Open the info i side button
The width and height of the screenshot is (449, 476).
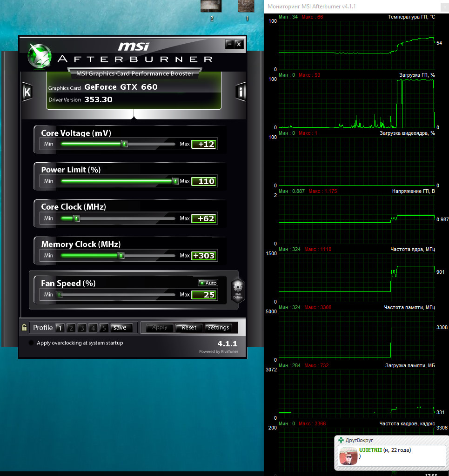click(x=241, y=92)
